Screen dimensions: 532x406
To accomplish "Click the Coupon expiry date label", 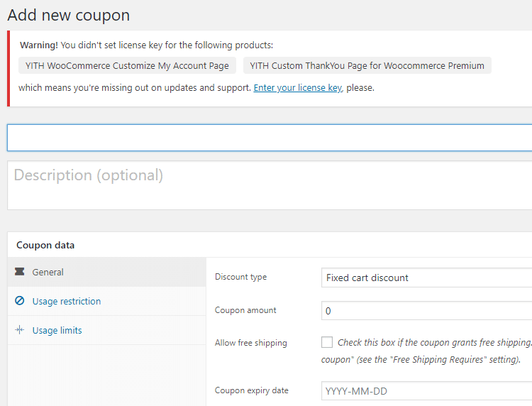I will coord(252,390).
